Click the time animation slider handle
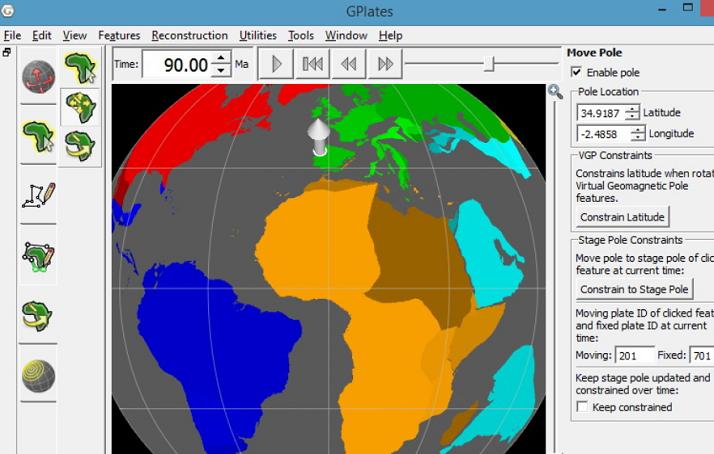This screenshot has height=454, width=714. (x=489, y=64)
